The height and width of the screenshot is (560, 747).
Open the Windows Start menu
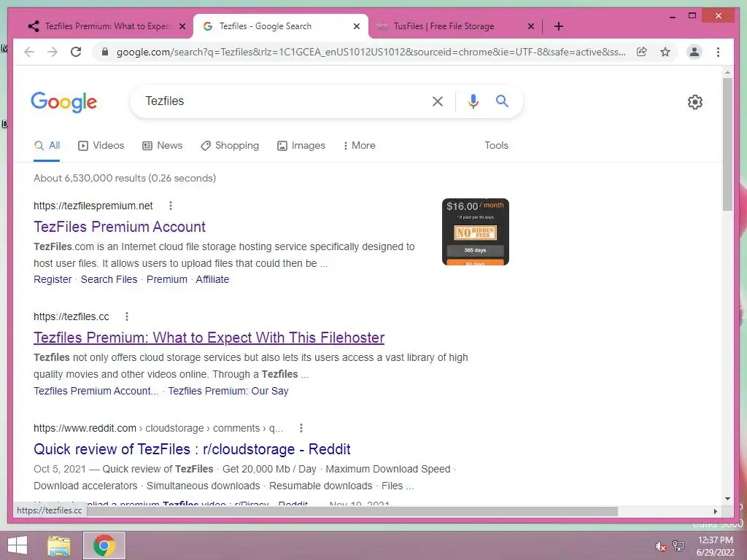(x=18, y=545)
